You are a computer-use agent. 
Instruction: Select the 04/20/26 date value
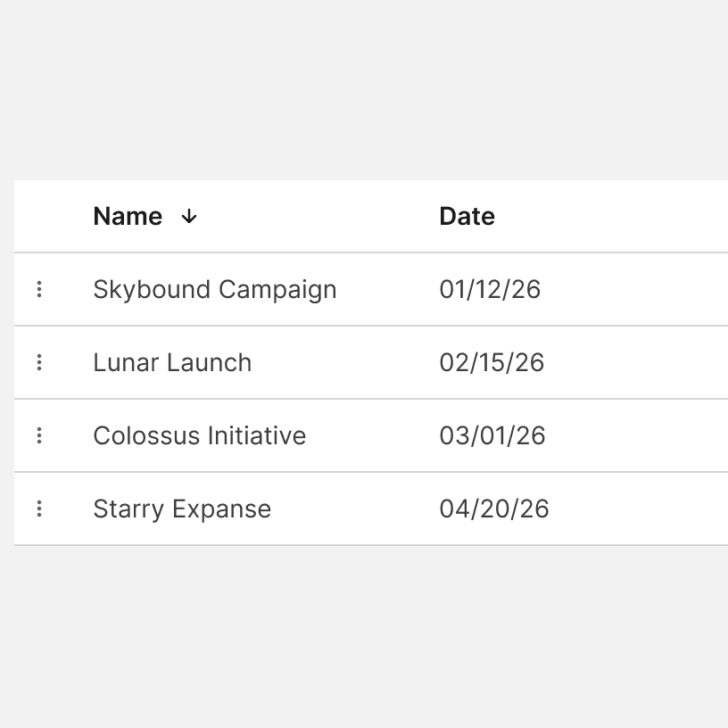point(494,509)
